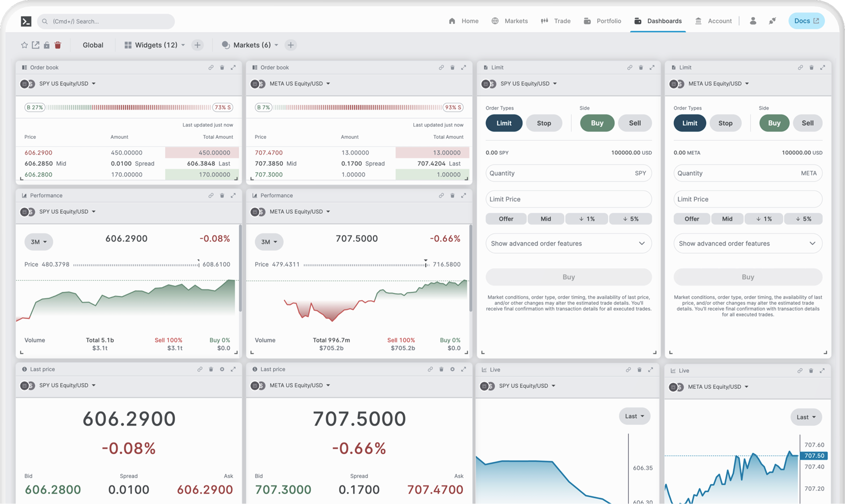The height and width of the screenshot is (504, 845).
Task: Delete the dashboard via the red trash icon
Action: [x=58, y=45]
